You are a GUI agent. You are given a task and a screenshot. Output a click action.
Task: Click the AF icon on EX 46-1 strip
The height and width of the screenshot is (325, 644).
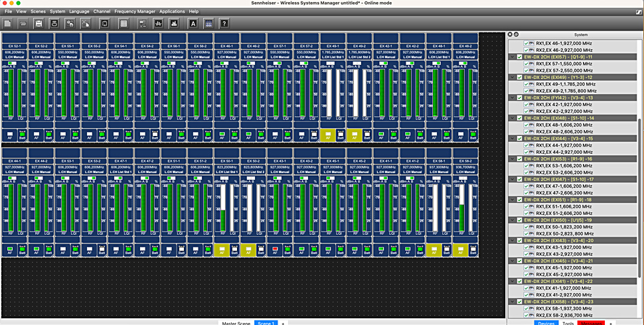[222, 135]
